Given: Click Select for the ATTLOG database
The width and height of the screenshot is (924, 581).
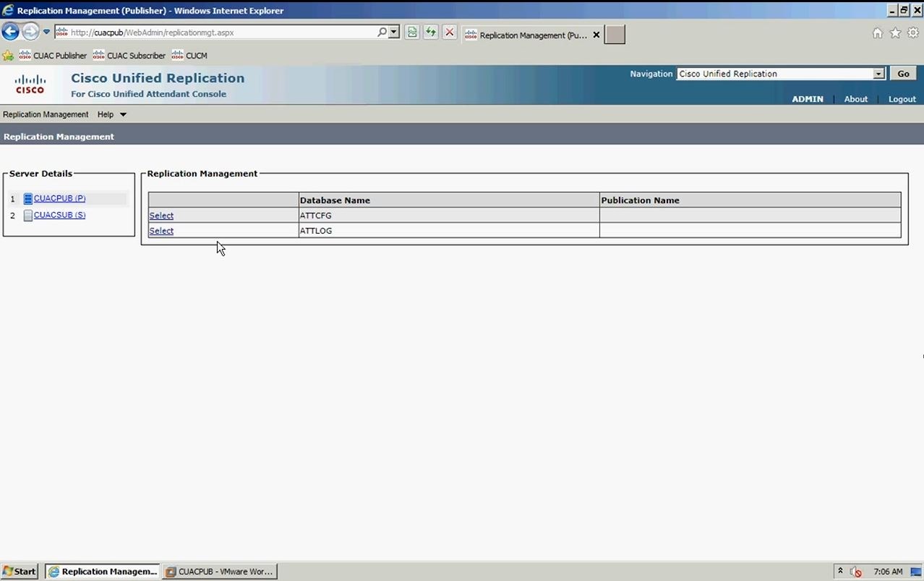Looking at the screenshot, I should tap(161, 231).
